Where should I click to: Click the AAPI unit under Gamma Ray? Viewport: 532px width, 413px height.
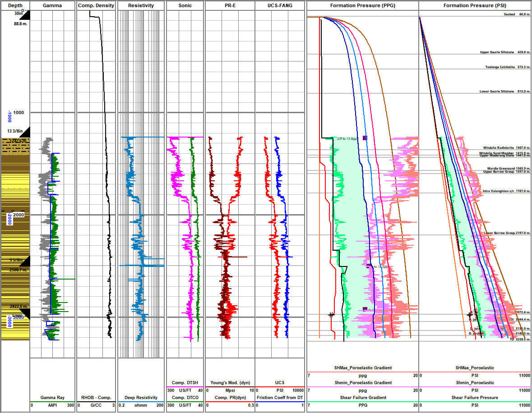52,405
